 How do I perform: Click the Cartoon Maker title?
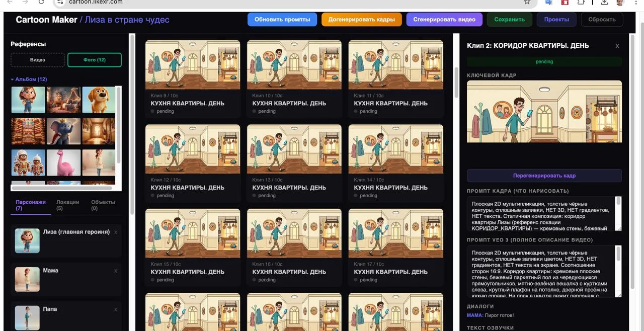46,20
